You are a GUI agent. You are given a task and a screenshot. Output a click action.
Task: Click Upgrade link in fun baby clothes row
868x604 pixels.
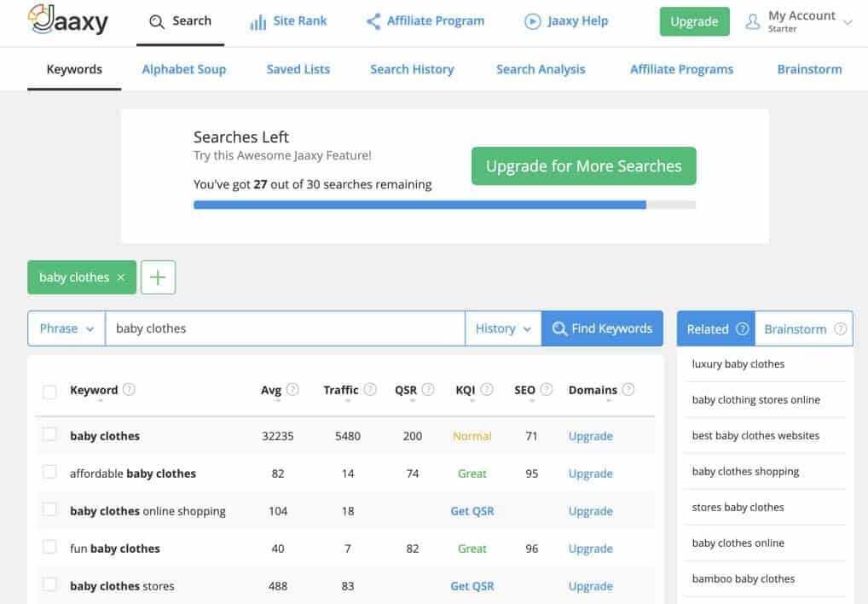coord(590,549)
